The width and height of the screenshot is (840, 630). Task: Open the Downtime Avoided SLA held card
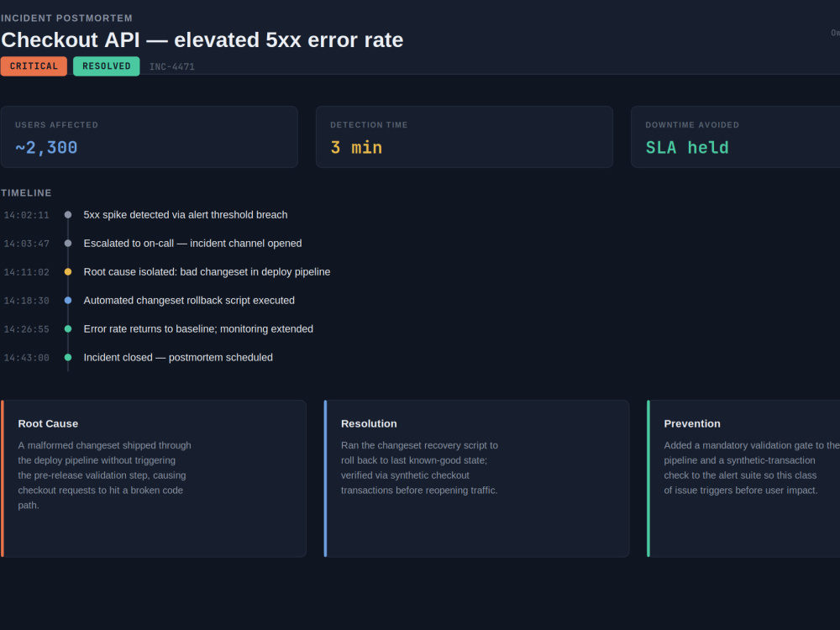tap(736, 137)
